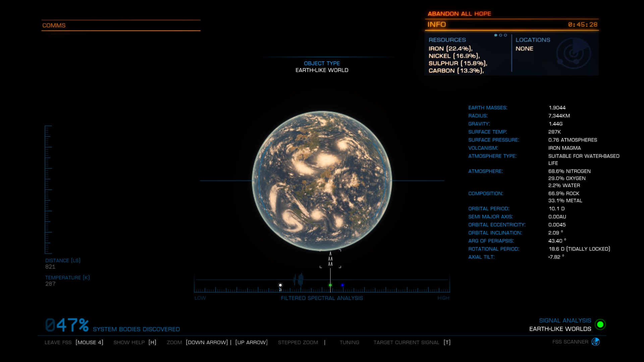Click Volcanism value 'IRON MAGMA'
The width and height of the screenshot is (644, 362).
click(x=565, y=148)
